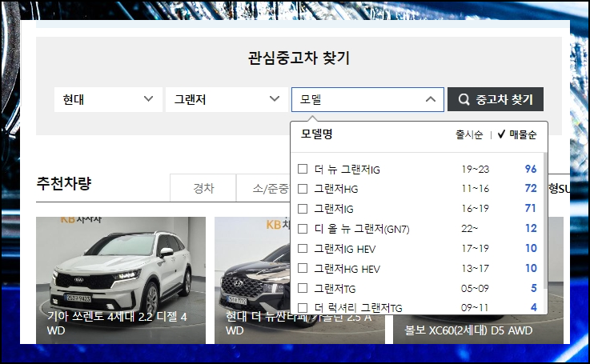Screen dimensions: 590x364
Task: Check the 그랜저IG 16~19 checkbox
Action: click(x=303, y=208)
